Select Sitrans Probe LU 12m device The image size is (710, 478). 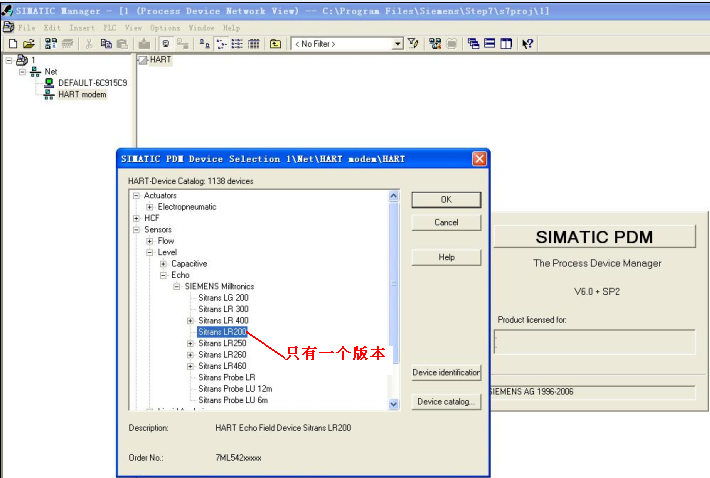pos(235,389)
